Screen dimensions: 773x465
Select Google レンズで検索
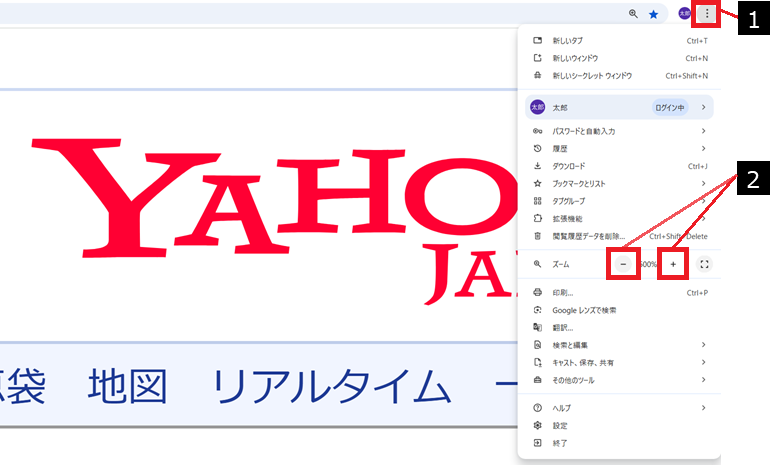[x=620, y=310]
